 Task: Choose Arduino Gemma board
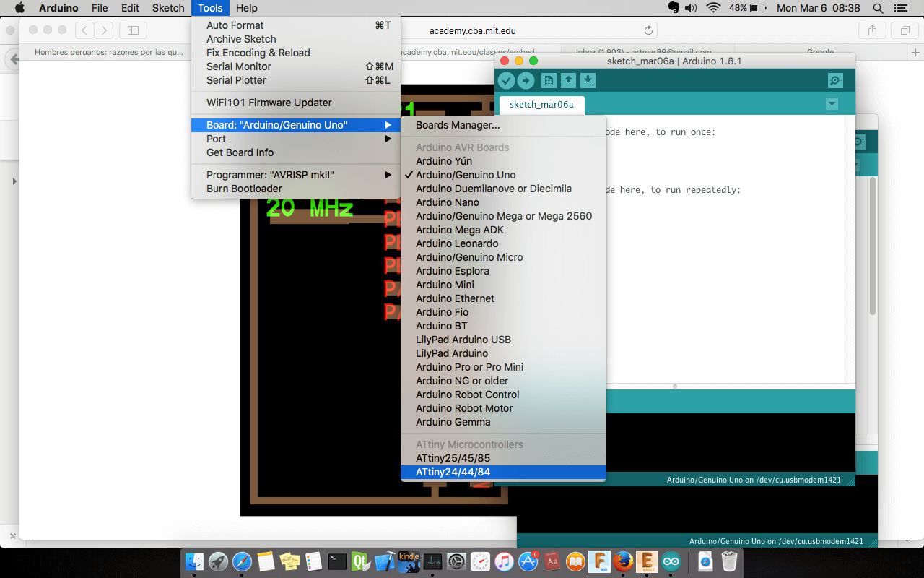tap(503, 422)
